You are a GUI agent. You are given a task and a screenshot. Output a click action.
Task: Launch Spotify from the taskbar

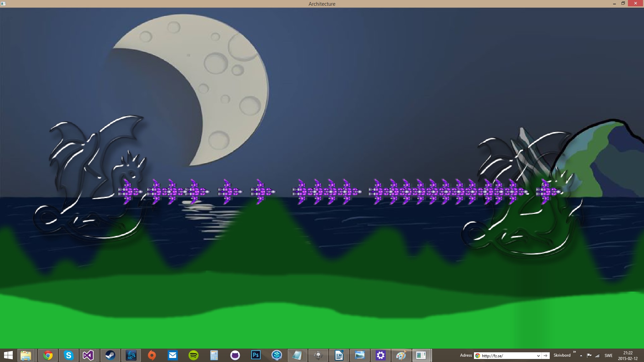[x=194, y=355]
